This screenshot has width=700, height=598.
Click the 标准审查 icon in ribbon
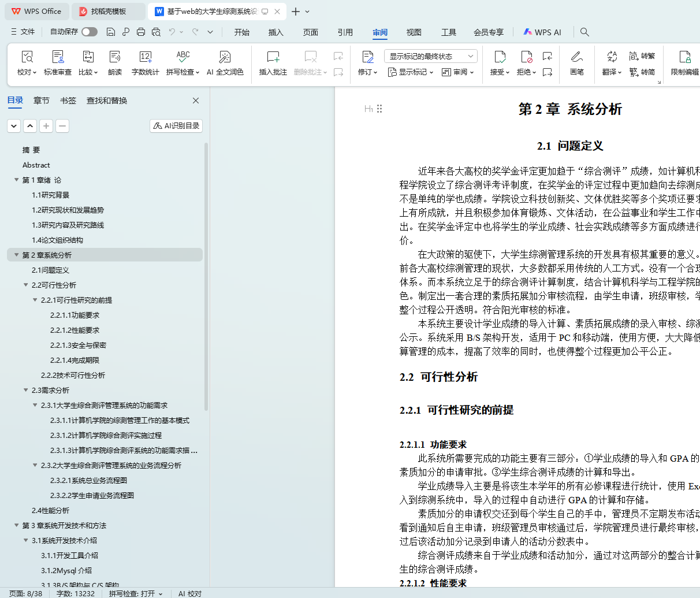pyautogui.click(x=58, y=57)
